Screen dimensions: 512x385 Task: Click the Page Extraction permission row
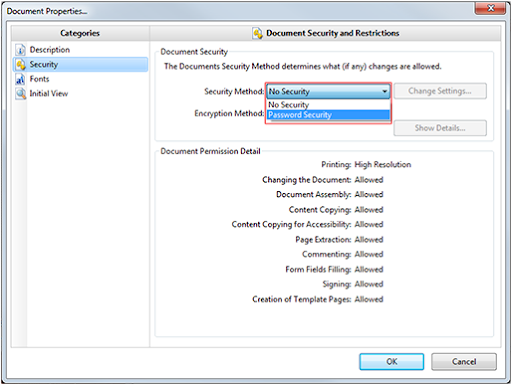339,240
